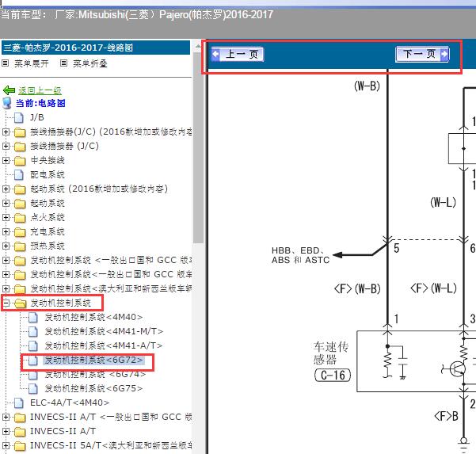Click the 菜单折叠 list icon
The width and height of the screenshot is (476, 454).
63,63
